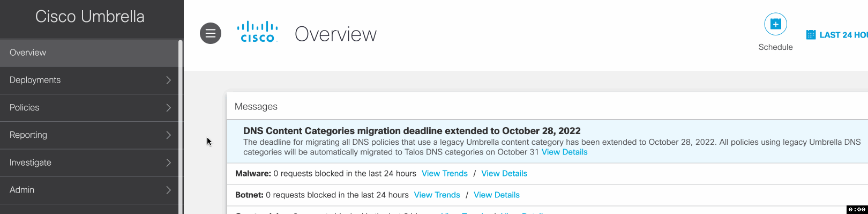Expand the Policies menu chevron
The width and height of the screenshot is (868, 214).
[x=168, y=108]
